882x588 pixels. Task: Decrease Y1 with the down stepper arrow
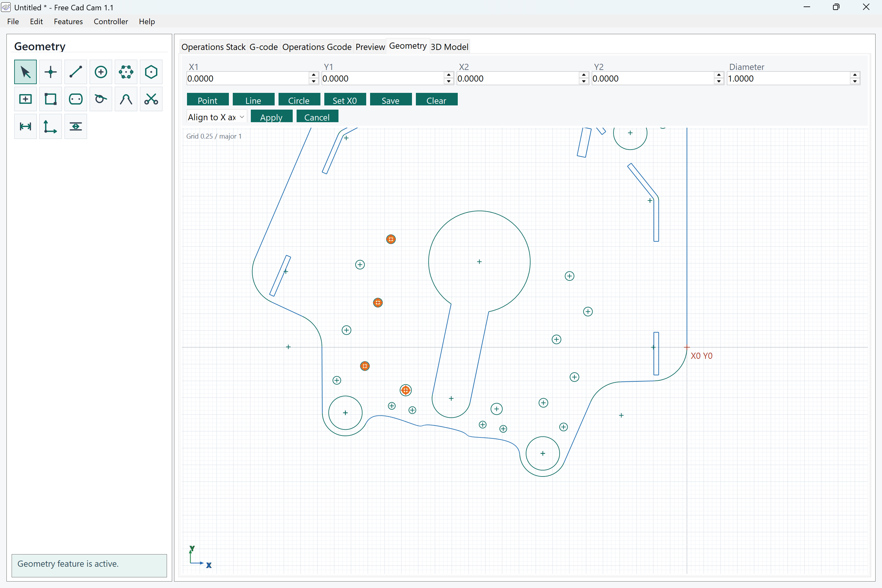[x=448, y=81]
